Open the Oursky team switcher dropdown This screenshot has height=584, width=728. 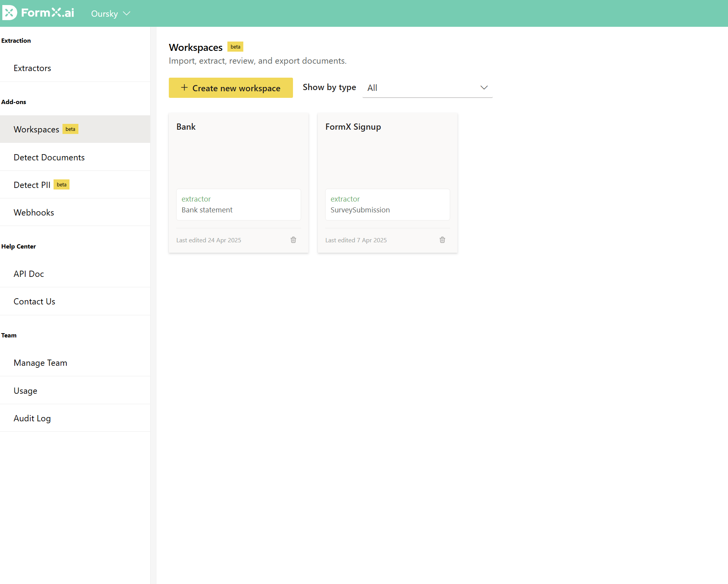coord(111,14)
